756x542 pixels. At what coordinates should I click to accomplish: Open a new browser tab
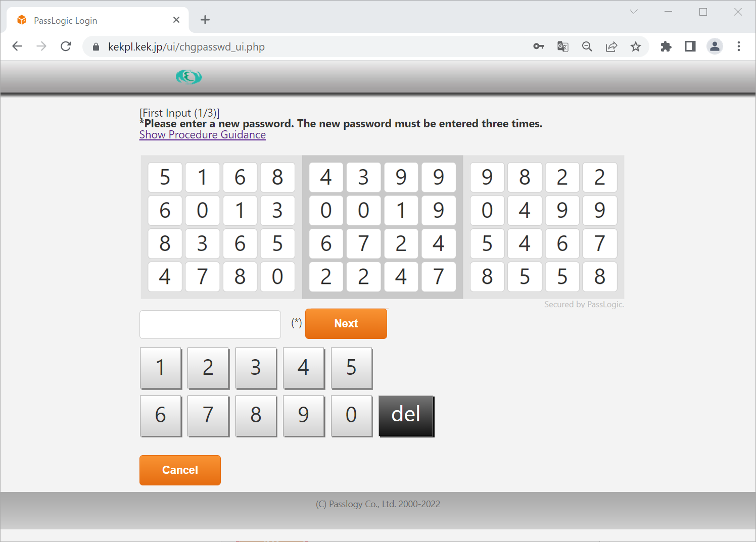pos(205,20)
